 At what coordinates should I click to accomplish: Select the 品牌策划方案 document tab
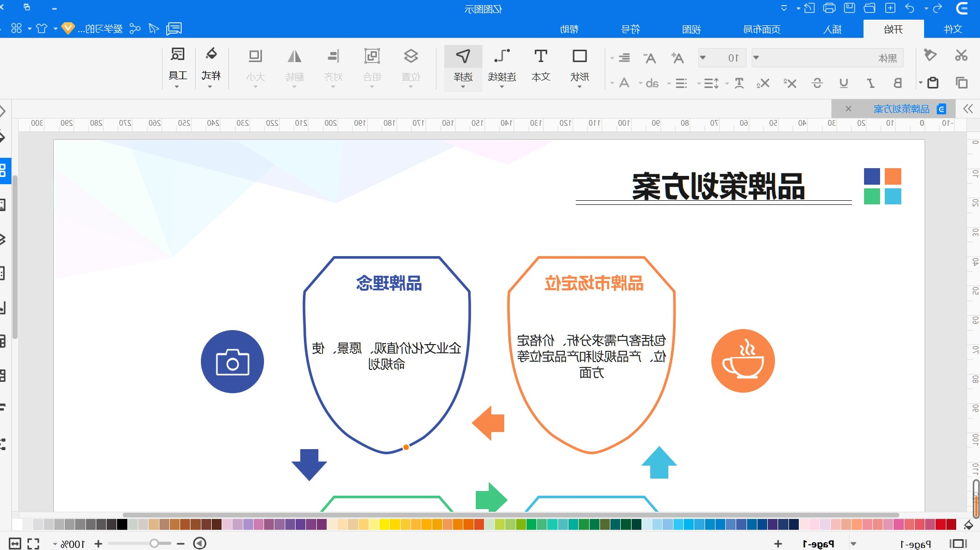point(901,109)
